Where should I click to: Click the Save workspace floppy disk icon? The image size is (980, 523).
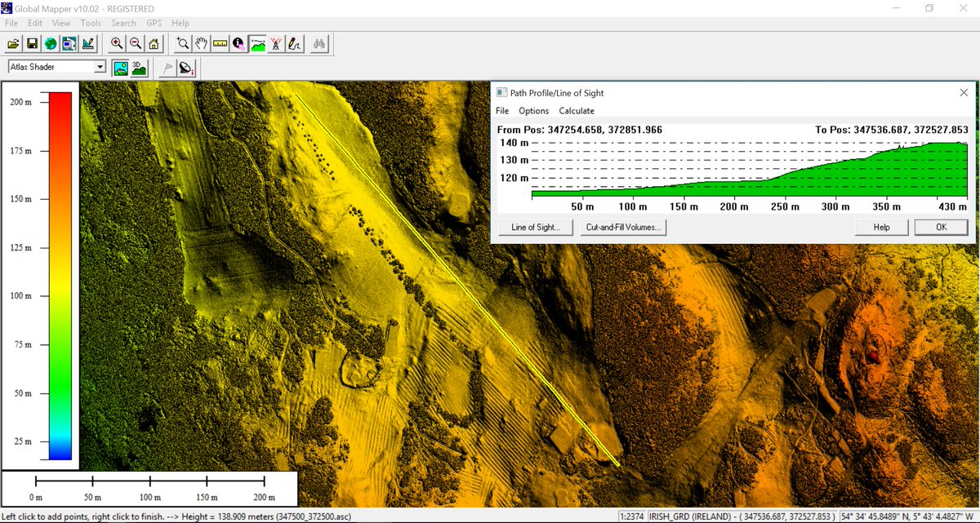pyautogui.click(x=32, y=43)
